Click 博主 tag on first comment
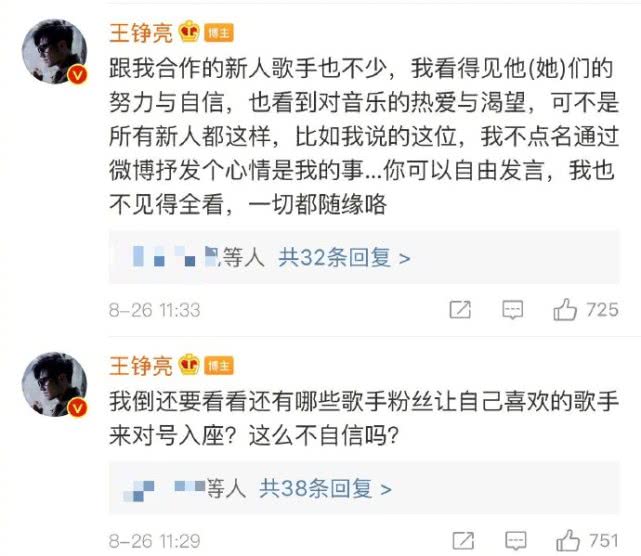641x556 pixels. click(220, 34)
